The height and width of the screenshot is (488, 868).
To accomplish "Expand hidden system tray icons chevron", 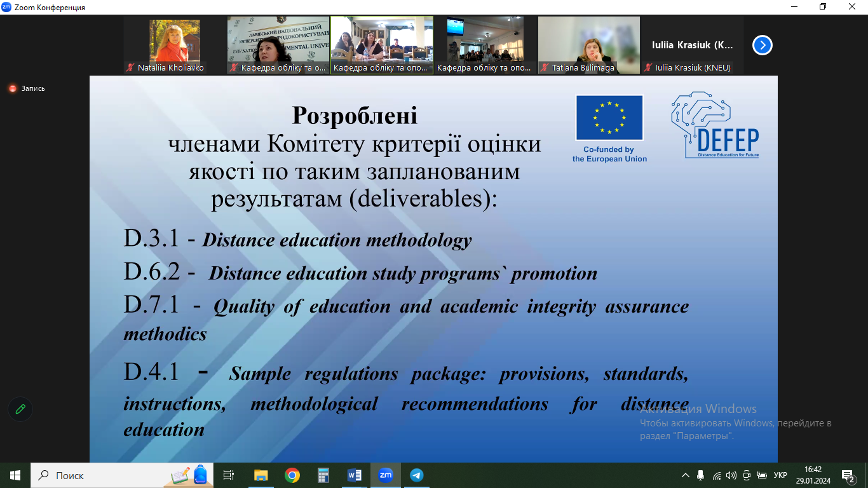I will point(685,475).
